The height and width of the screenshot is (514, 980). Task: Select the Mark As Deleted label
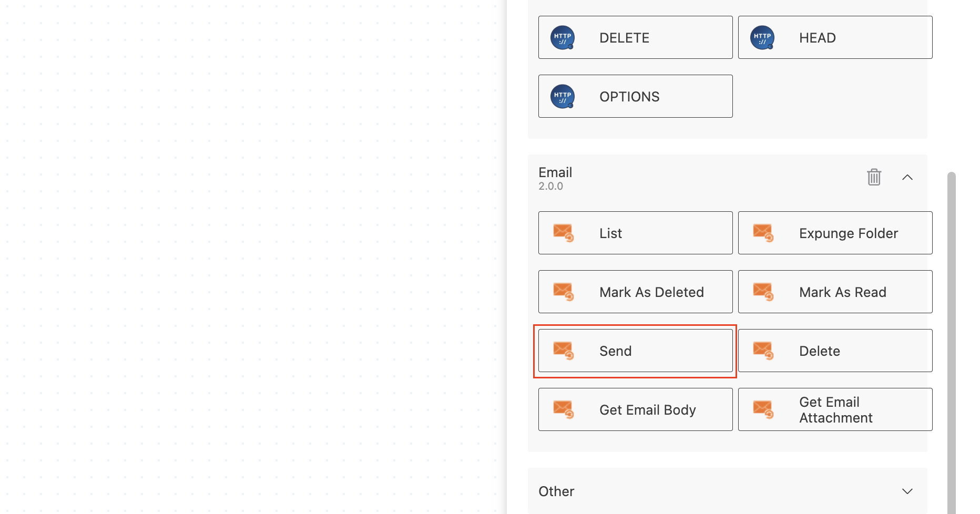[x=651, y=292]
